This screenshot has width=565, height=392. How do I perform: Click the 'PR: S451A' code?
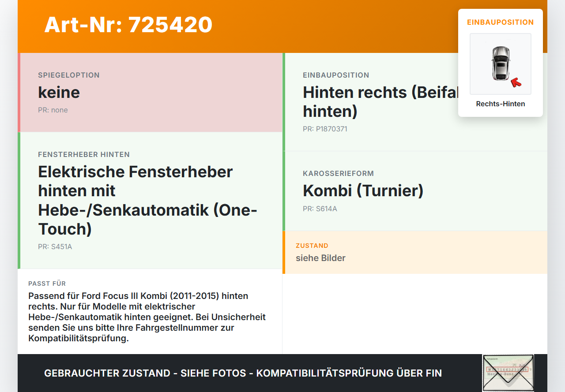pyautogui.click(x=55, y=246)
